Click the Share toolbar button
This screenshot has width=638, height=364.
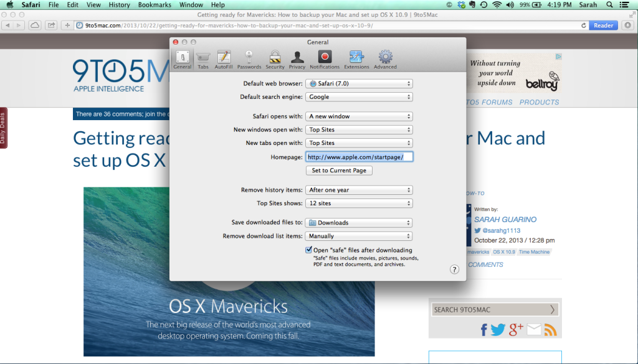click(51, 25)
